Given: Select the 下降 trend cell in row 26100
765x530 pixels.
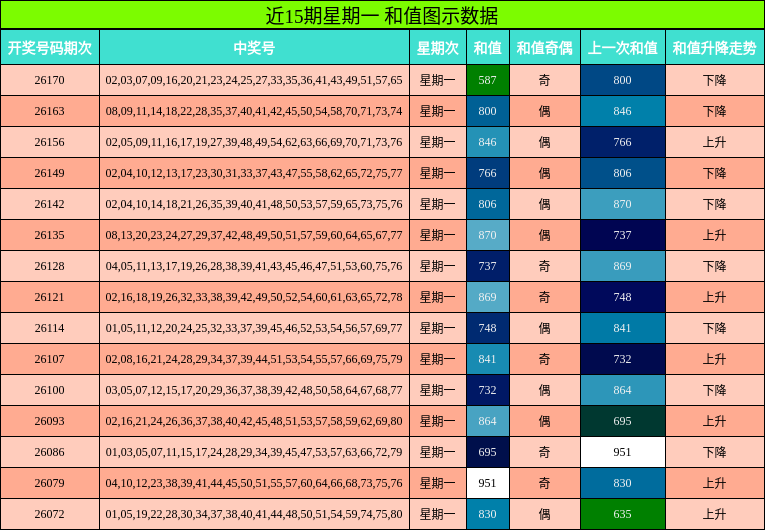Looking at the screenshot, I should pos(715,390).
